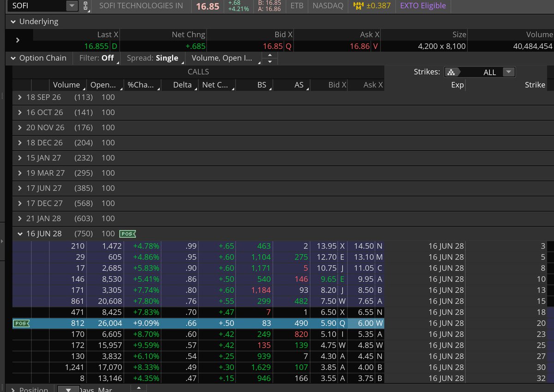Screen dimensions: 554x392
Task: Click the ETB indicator in the top bar
Action: [297, 6]
